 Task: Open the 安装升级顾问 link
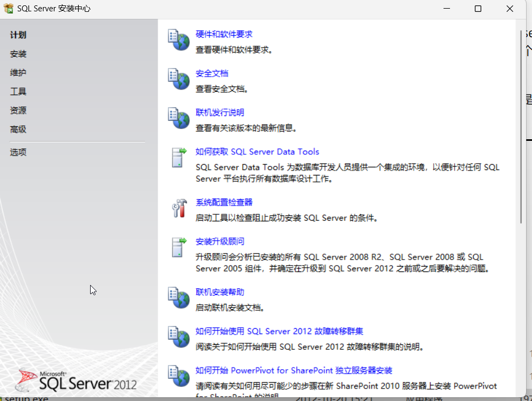pos(220,242)
